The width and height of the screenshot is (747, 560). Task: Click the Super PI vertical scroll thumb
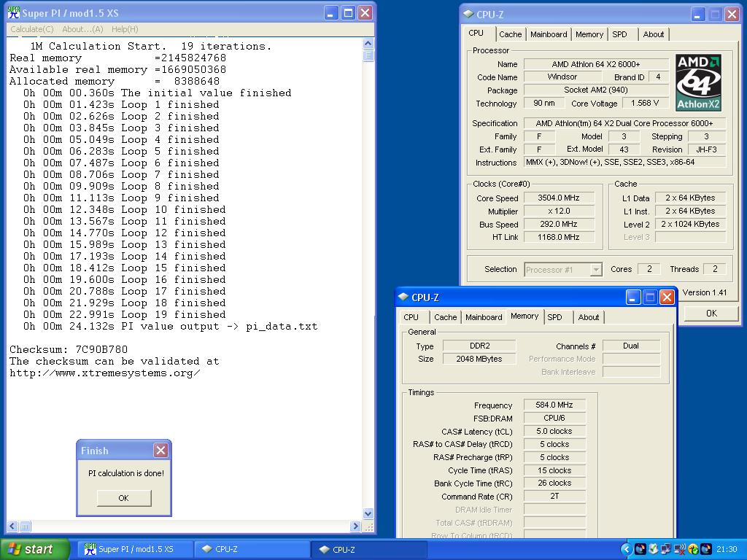coord(368,55)
